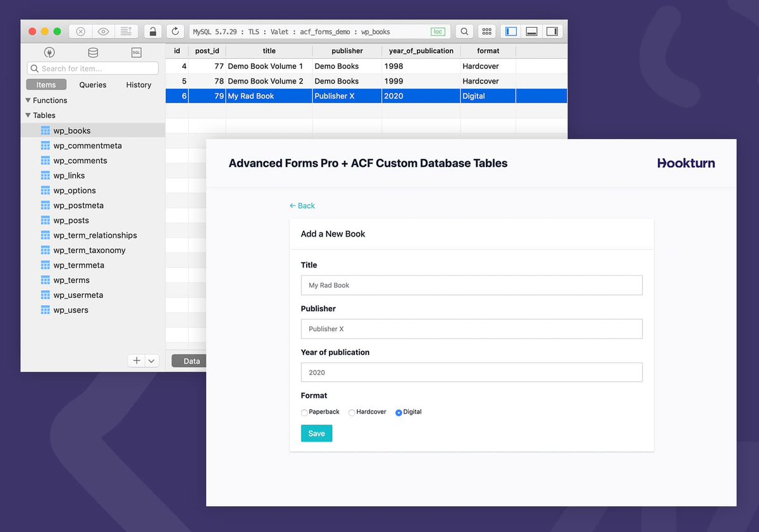
Task: Click the plug connection icon in sidebar
Action: pos(49,53)
